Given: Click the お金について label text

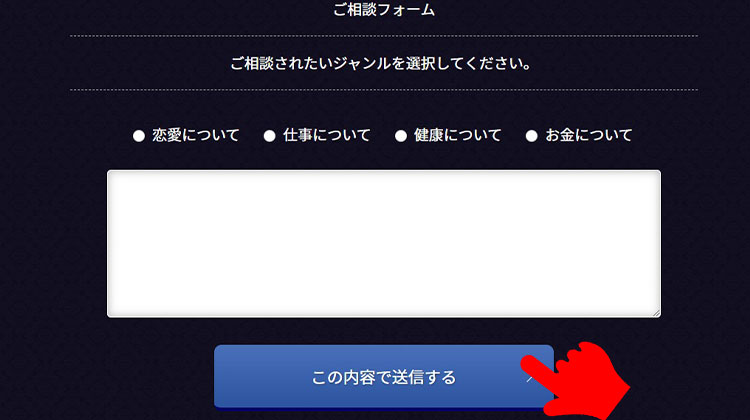Looking at the screenshot, I should (589, 135).
